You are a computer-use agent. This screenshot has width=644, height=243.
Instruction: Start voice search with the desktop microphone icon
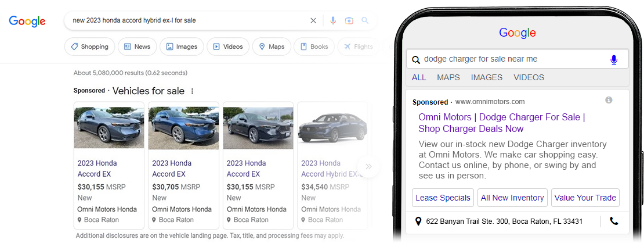pos(332,20)
